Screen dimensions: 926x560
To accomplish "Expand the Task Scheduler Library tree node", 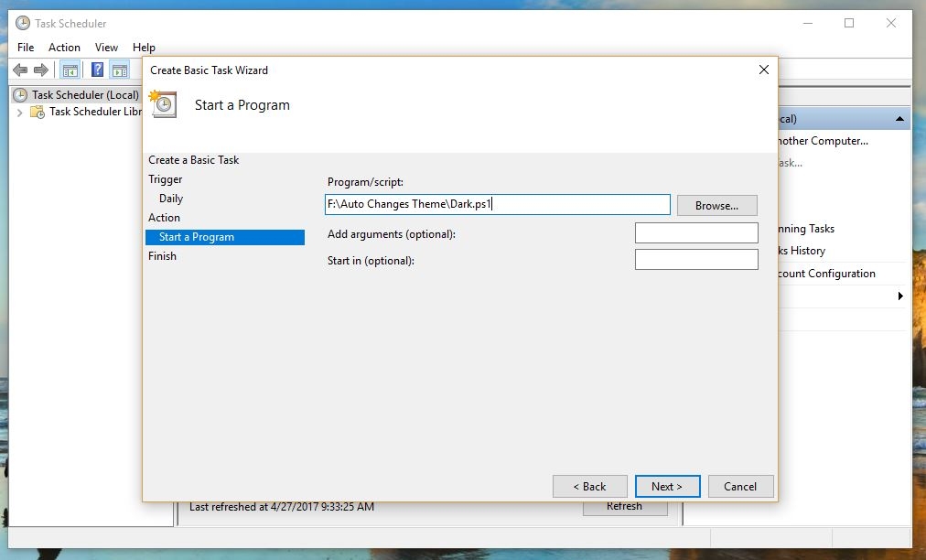I will [x=19, y=113].
